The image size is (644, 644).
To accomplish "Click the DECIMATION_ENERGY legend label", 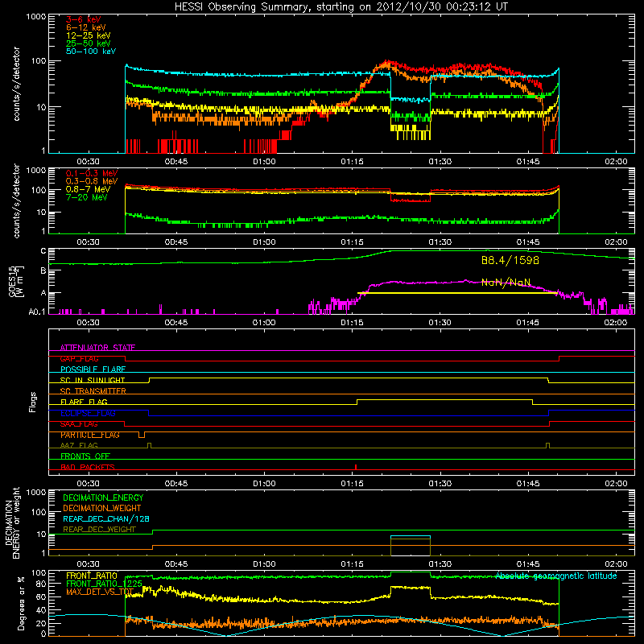I will pyautogui.click(x=103, y=497).
